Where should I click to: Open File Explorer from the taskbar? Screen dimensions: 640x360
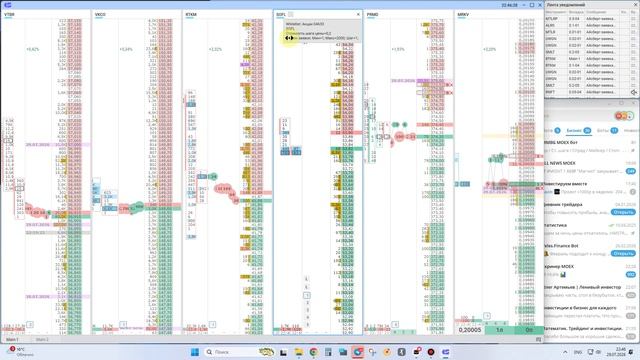(298, 352)
